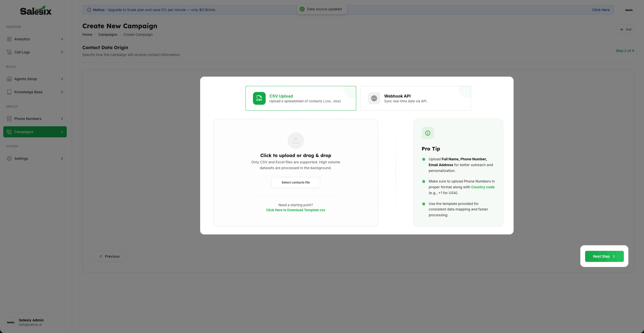Click the Analytics grid icon in sidebar
Viewport: 644px width, 333px height.
pyautogui.click(x=9, y=39)
